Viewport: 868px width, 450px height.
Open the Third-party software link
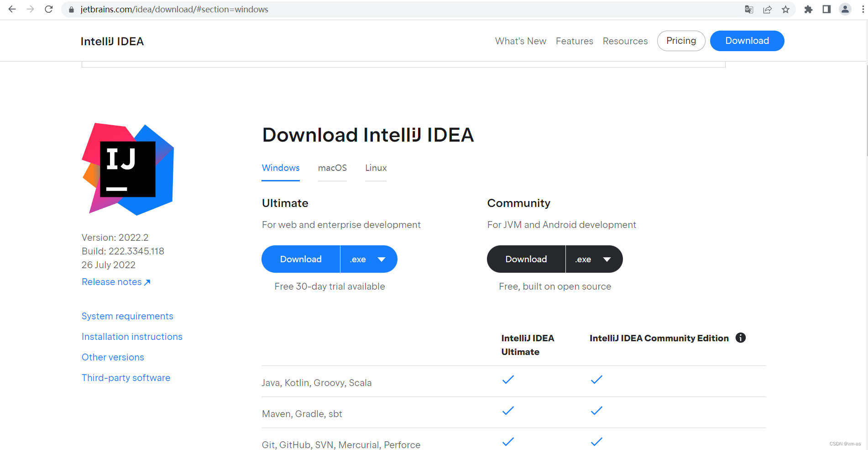coord(126,378)
